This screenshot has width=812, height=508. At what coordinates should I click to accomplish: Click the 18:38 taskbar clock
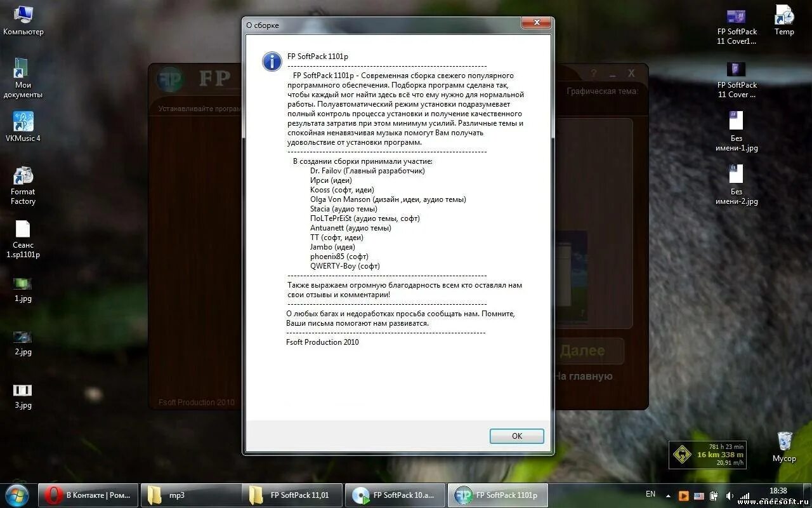tap(778, 491)
